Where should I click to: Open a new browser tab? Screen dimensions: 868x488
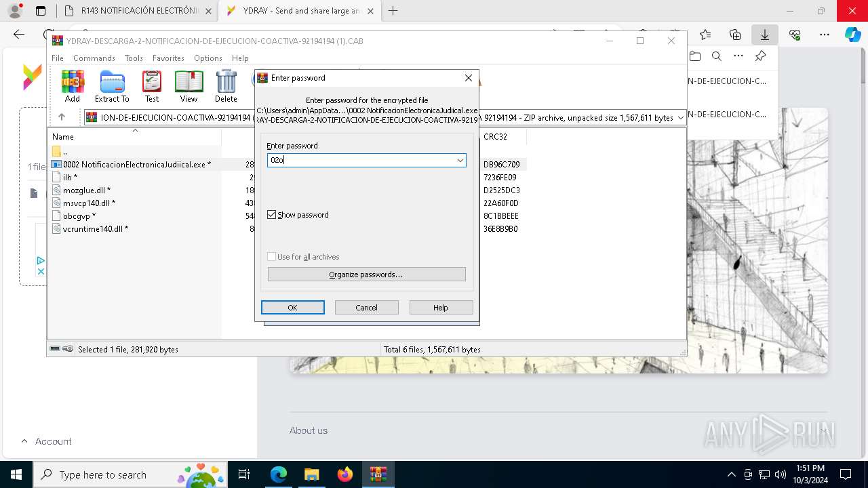click(x=393, y=11)
